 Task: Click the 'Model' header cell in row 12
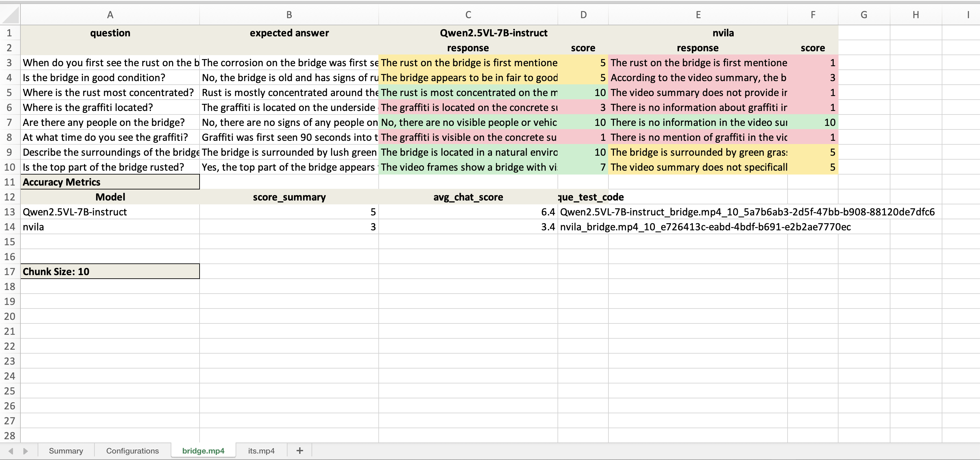(x=110, y=197)
